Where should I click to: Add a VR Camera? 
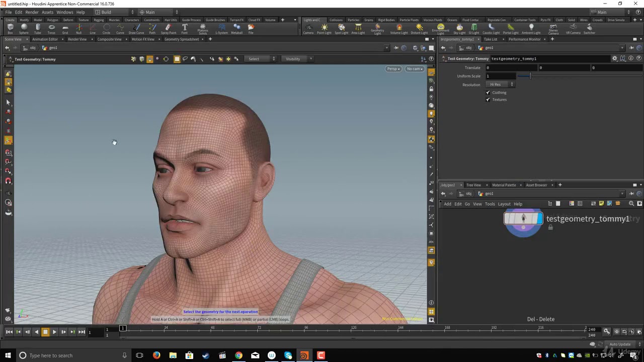click(573, 29)
